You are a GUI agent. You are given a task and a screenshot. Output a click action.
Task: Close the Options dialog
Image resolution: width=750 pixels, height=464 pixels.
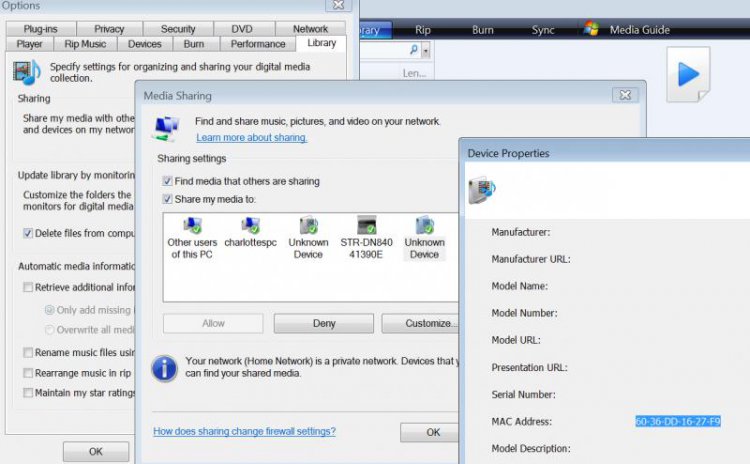click(x=338, y=5)
